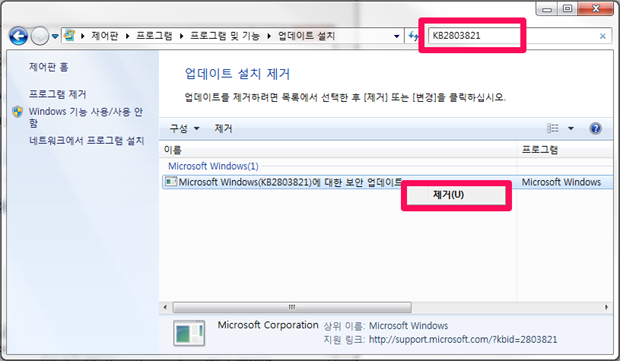Sort by the 프로그램 column header
This screenshot has width=620, height=361.
click(x=565, y=150)
